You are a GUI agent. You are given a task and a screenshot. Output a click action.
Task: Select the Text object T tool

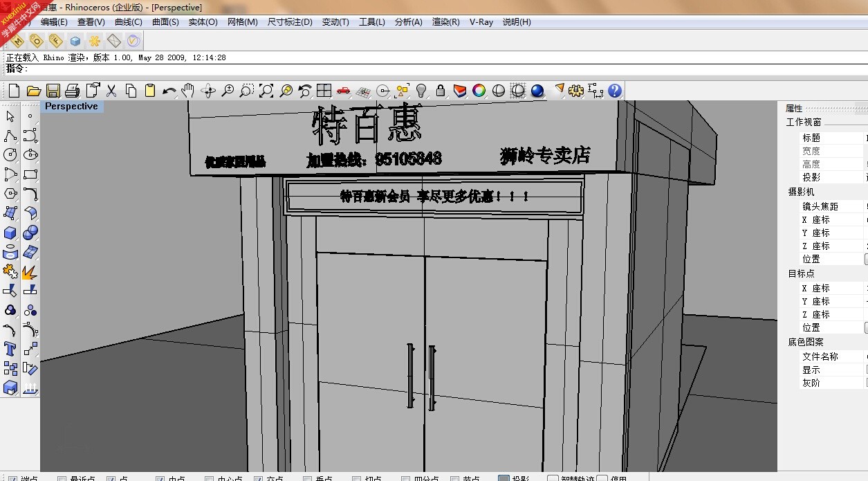click(x=10, y=349)
